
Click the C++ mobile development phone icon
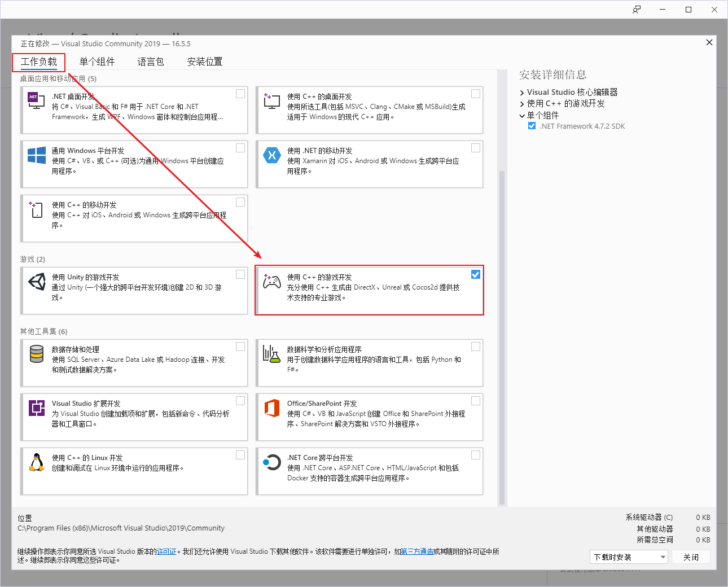[x=36, y=209]
